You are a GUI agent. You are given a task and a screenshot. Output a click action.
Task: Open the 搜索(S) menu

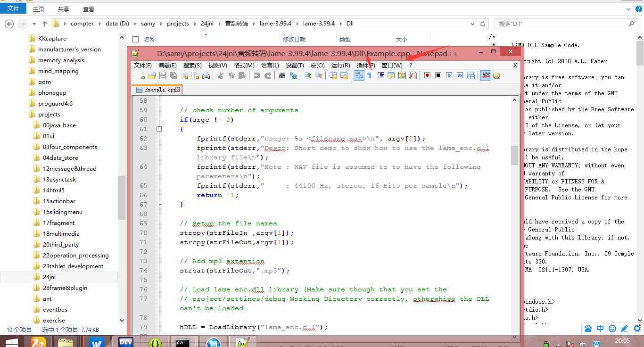[192, 66]
